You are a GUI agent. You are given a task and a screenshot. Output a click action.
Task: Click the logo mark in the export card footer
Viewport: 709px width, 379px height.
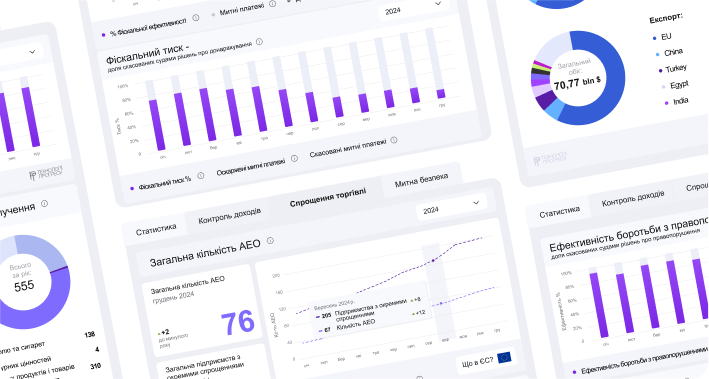[x=537, y=161]
